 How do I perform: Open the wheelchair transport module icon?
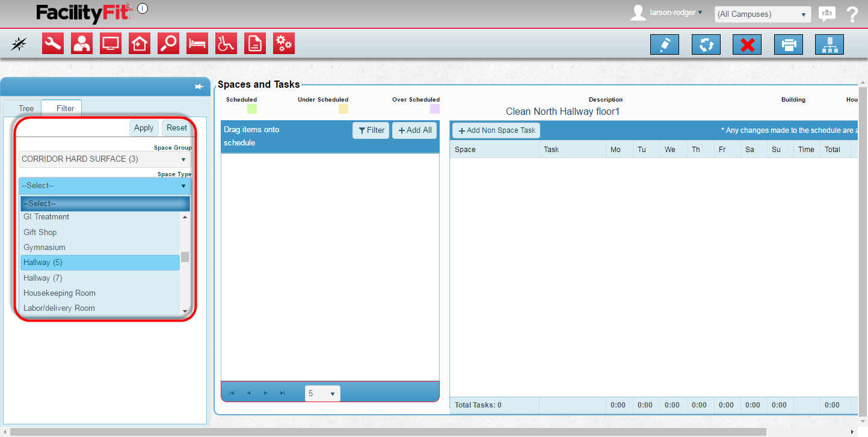226,44
